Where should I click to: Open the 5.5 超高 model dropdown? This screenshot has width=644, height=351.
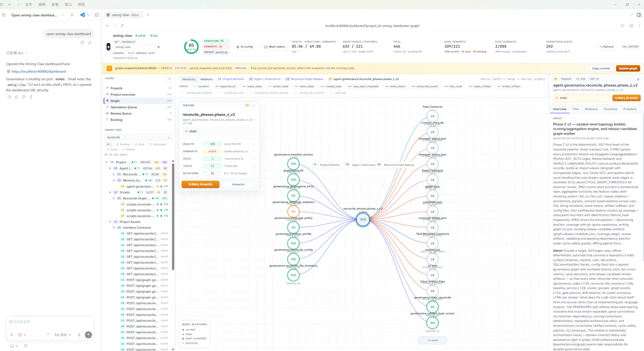tap(63, 335)
